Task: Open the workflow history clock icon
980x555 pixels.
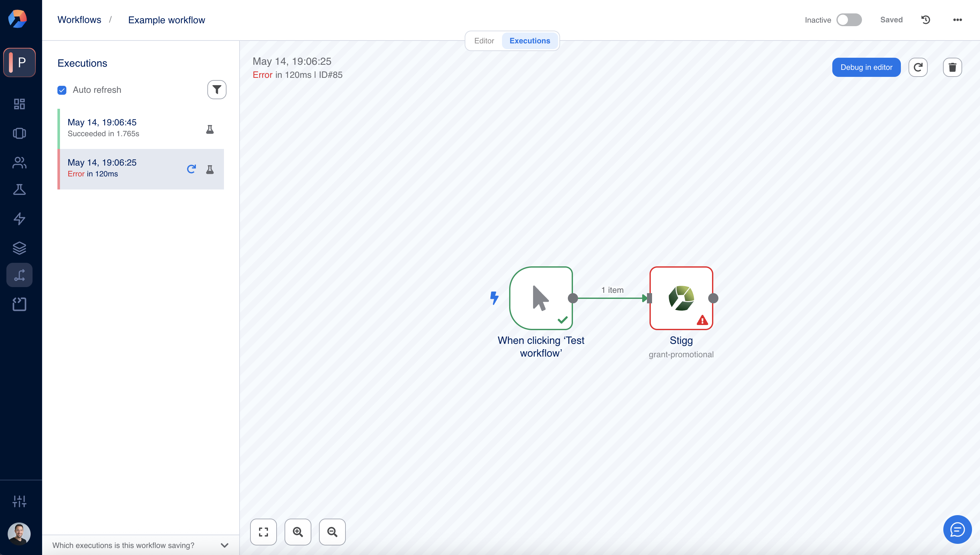Action: point(925,20)
